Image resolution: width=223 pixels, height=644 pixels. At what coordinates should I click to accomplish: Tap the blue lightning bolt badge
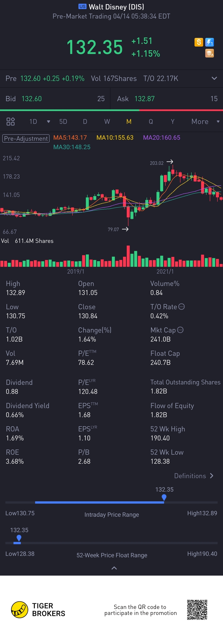[x=209, y=42]
